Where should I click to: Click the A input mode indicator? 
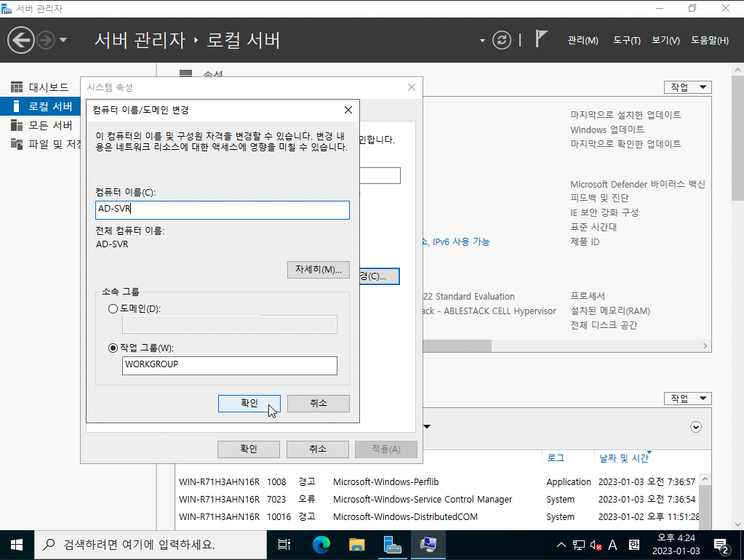click(x=612, y=545)
